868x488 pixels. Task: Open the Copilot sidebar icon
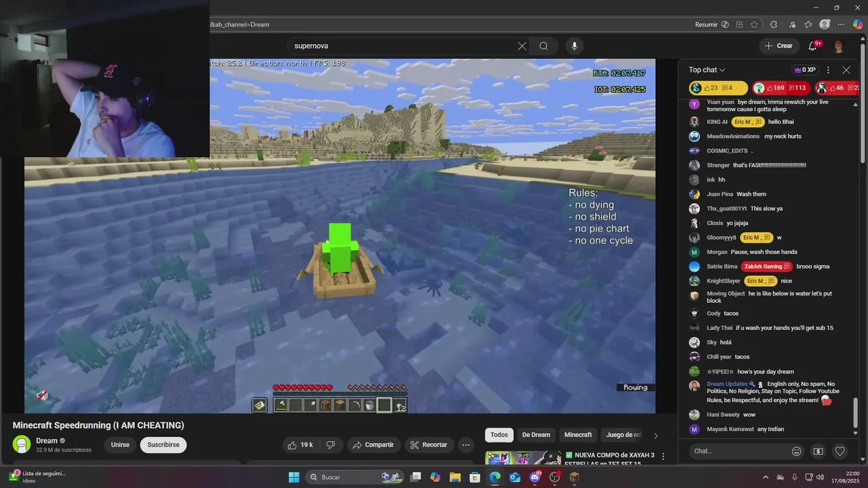858,24
